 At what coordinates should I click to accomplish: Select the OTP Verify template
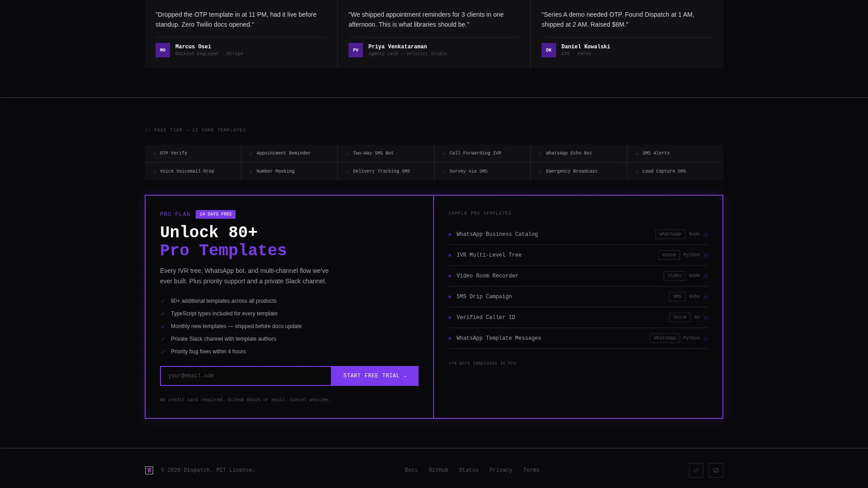193,153
